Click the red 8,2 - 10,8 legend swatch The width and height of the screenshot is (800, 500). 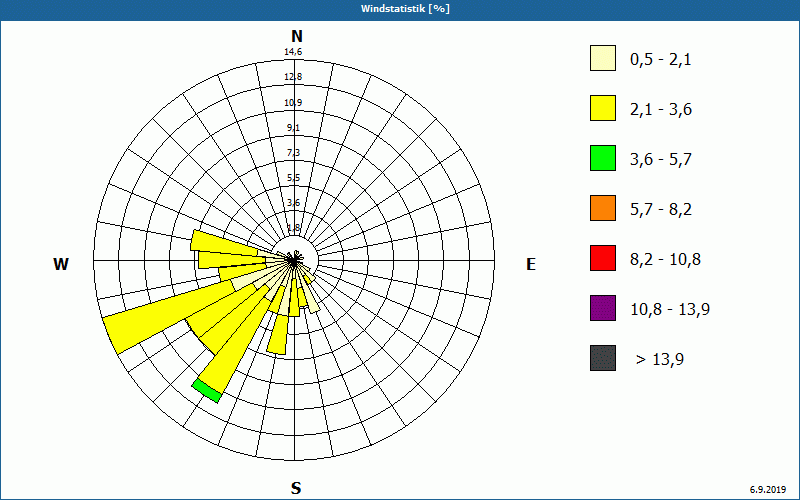(x=603, y=258)
